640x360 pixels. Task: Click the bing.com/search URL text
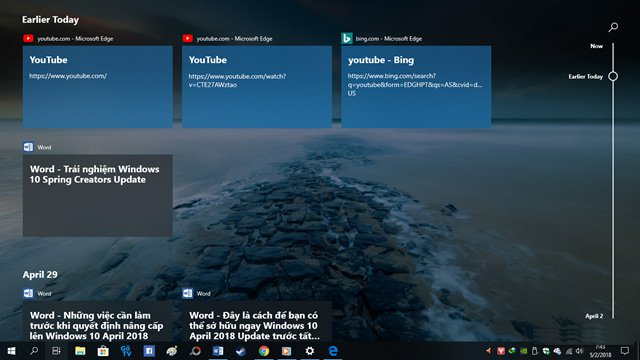(415, 84)
